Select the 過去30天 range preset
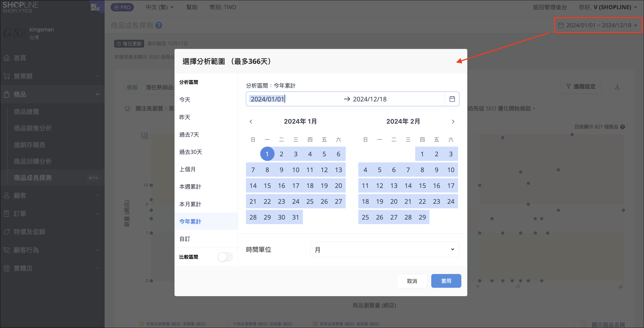Image resolution: width=644 pixels, height=328 pixels. [x=206, y=152]
